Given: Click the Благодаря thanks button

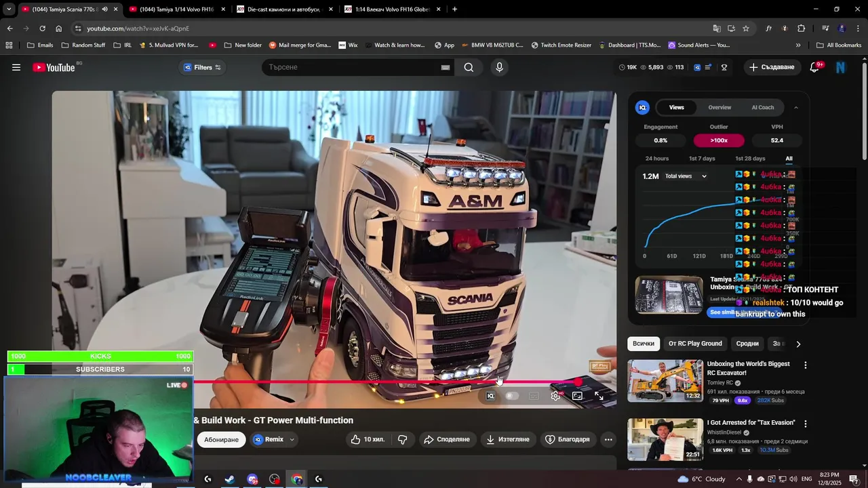Looking at the screenshot, I should (568, 439).
